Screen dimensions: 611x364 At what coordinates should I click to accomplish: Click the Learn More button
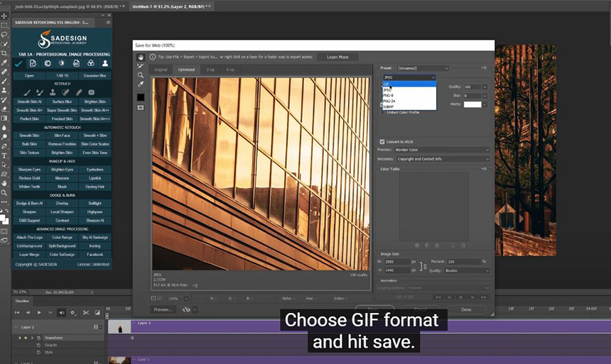point(337,57)
